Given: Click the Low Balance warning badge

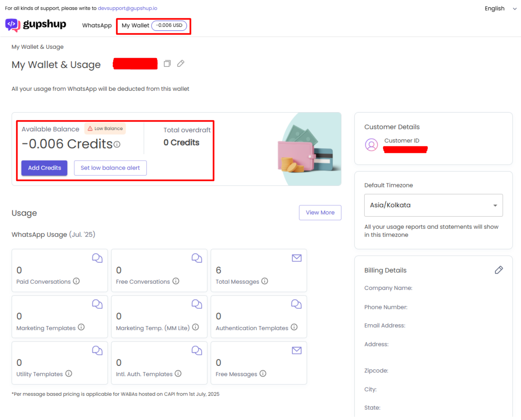Looking at the screenshot, I should pos(105,128).
